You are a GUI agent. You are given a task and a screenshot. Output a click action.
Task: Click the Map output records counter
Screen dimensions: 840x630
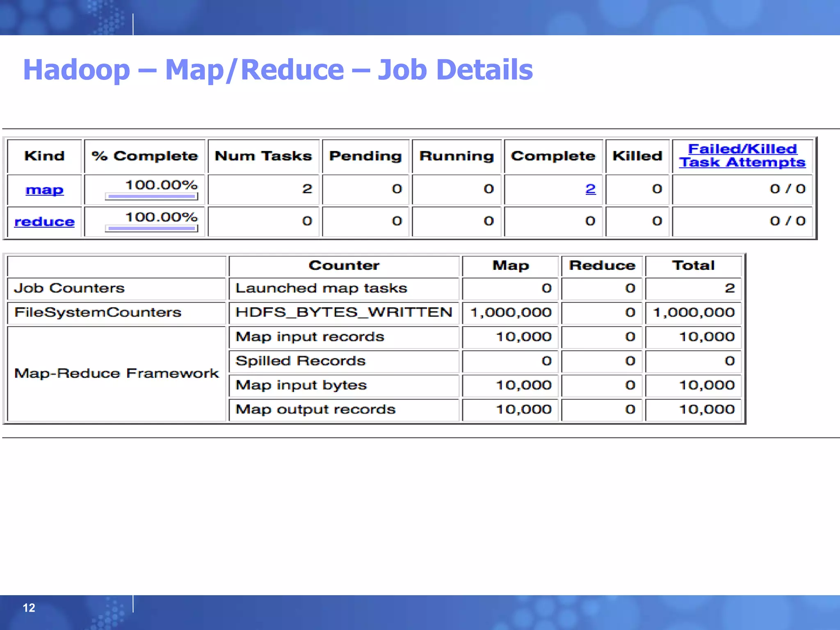344,410
